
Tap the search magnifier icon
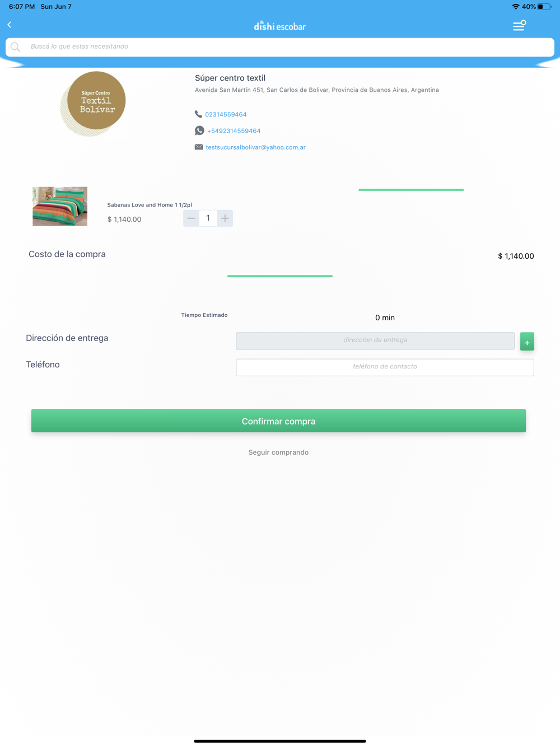coord(16,47)
